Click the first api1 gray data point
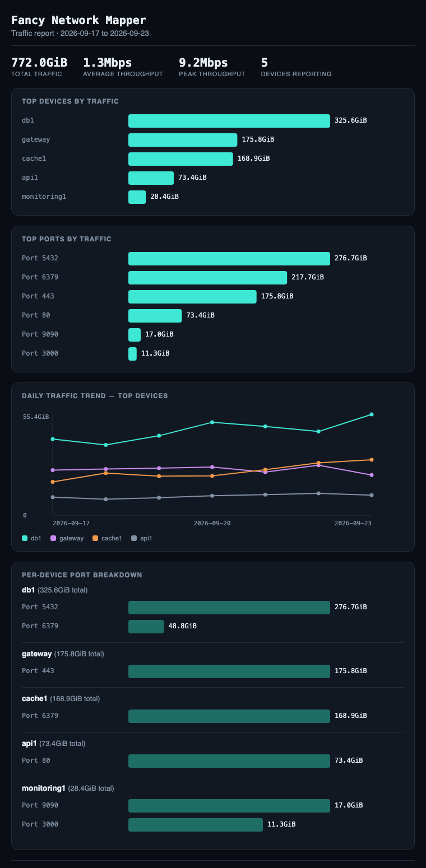The width and height of the screenshot is (426, 868). (x=53, y=497)
